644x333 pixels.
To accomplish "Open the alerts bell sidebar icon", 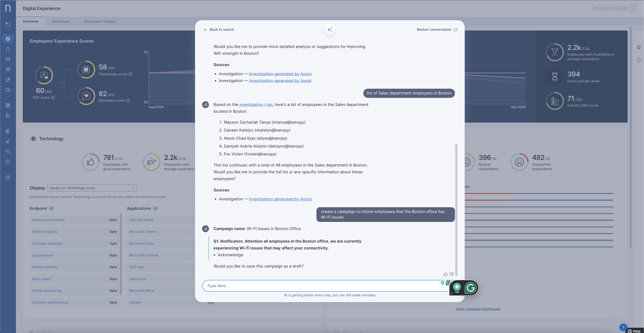I will tap(8, 49).
